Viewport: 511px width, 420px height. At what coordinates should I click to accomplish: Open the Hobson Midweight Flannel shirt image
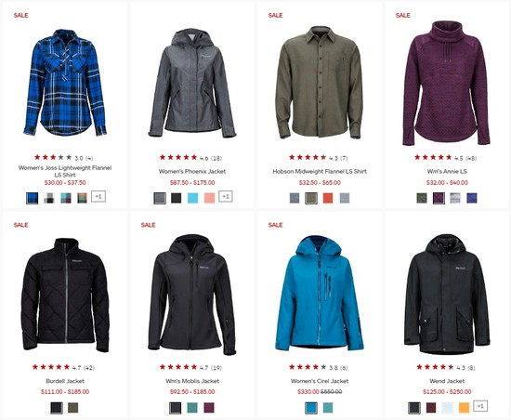point(320,83)
